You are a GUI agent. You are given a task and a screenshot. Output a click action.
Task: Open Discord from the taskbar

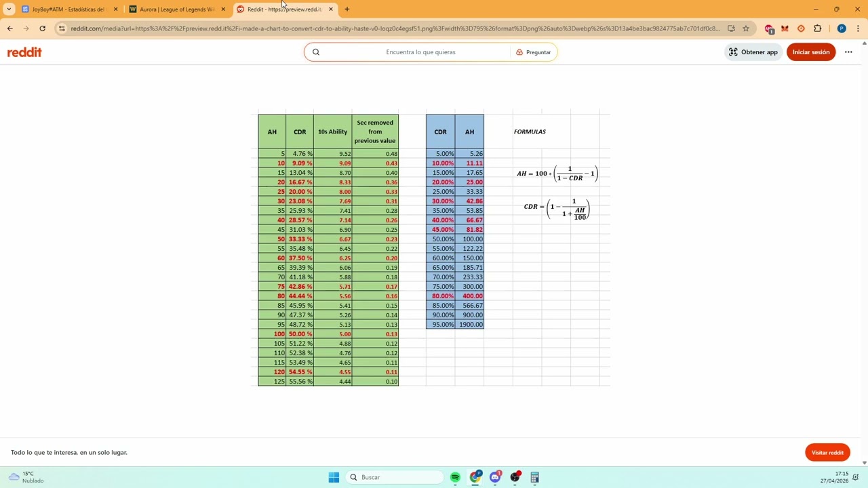(x=495, y=477)
